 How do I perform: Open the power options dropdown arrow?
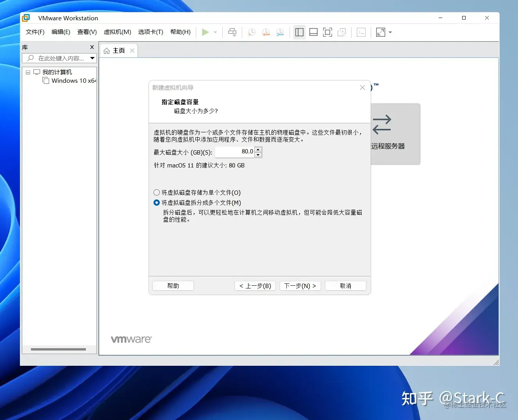coord(215,32)
